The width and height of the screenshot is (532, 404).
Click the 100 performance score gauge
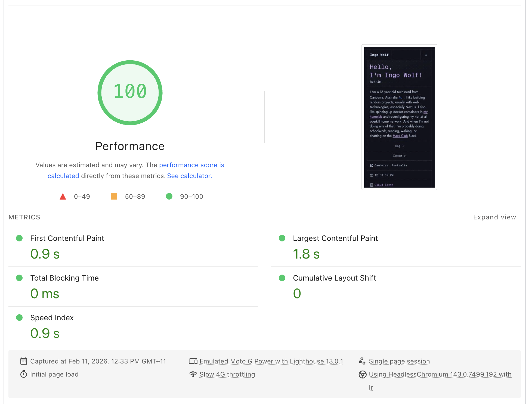coord(130,92)
